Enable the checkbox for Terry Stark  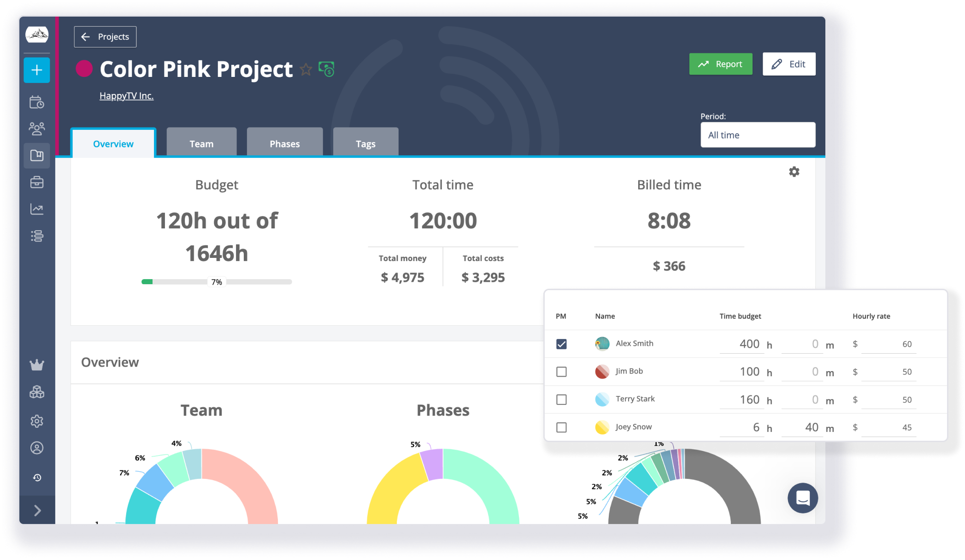click(561, 398)
